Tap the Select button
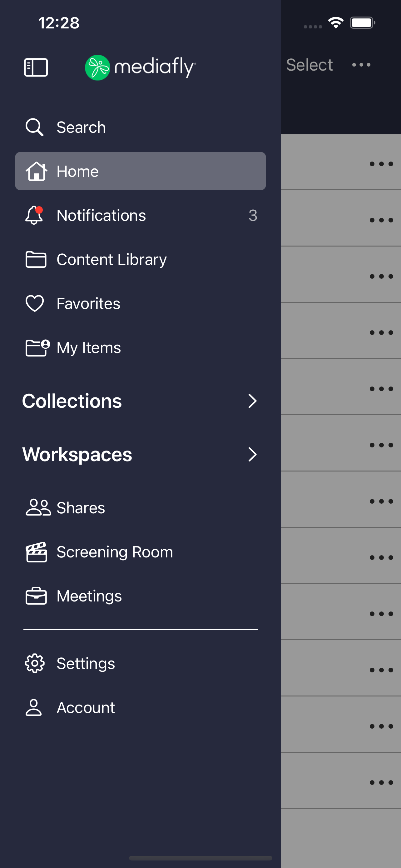The height and width of the screenshot is (868, 401). [309, 65]
